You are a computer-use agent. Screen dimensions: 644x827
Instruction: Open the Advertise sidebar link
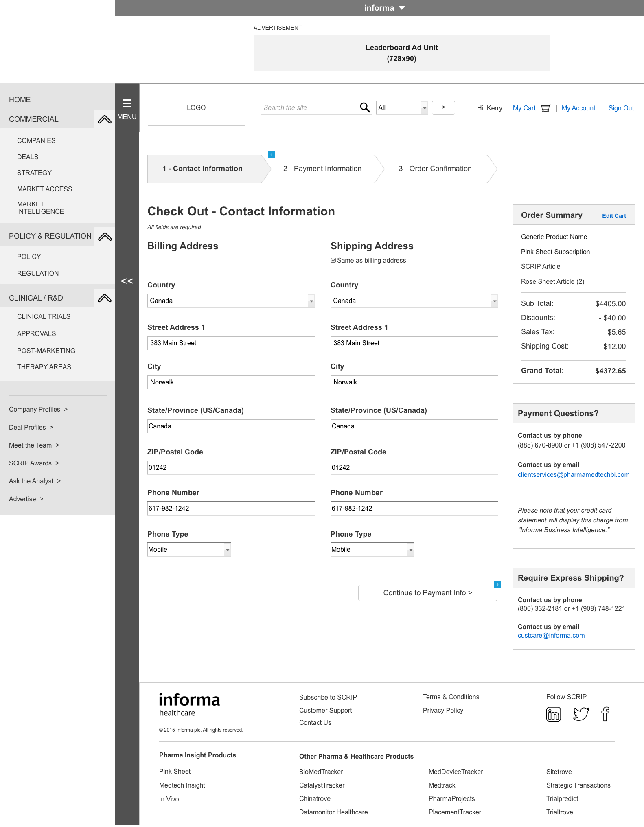(x=26, y=499)
